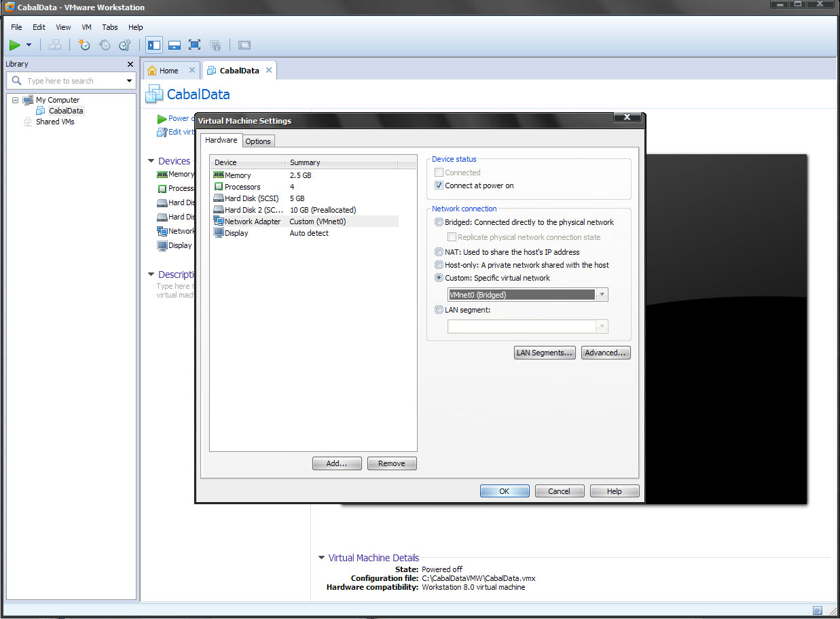
Task: Click the Type here to search field
Action: coord(71,81)
